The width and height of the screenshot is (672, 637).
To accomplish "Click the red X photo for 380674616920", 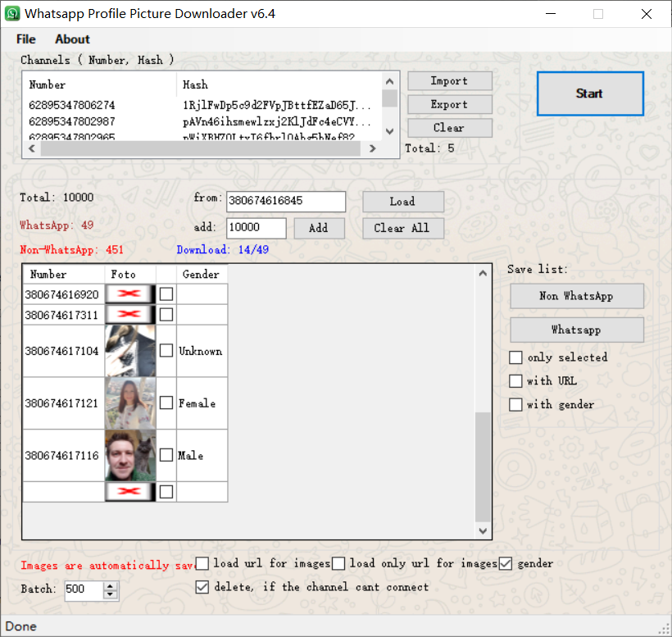I will click(x=130, y=294).
